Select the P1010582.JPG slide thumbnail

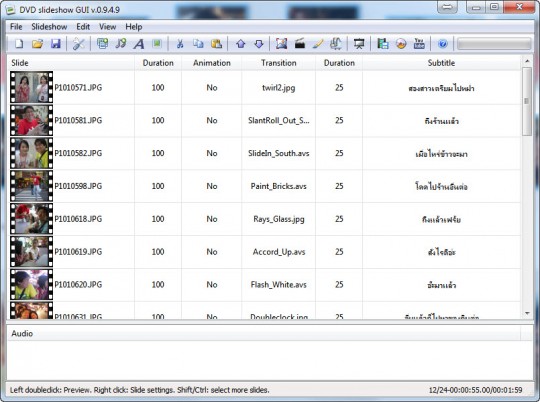31,153
